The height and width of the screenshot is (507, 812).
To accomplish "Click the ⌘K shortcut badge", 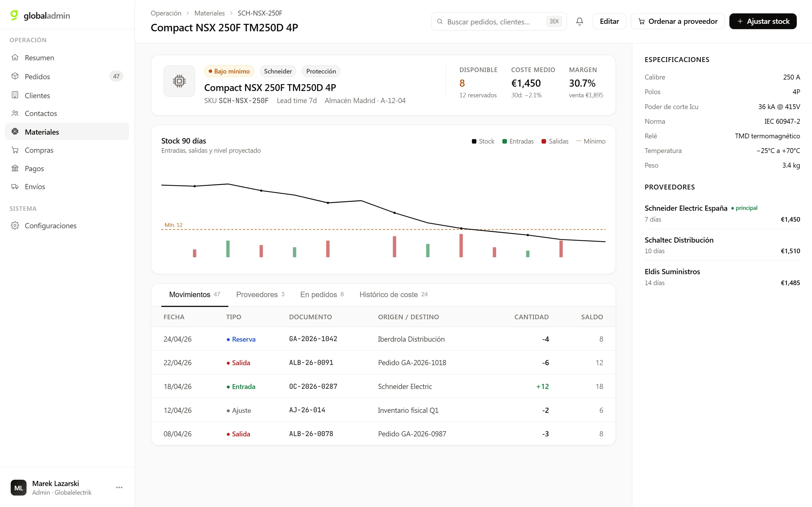I will 554,22.
